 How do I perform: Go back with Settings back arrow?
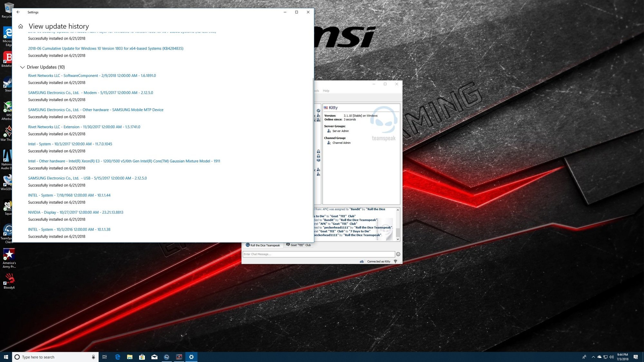18,12
